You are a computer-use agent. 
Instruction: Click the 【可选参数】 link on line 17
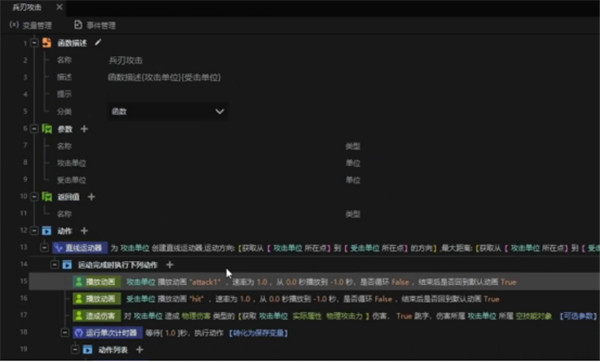point(578,316)
